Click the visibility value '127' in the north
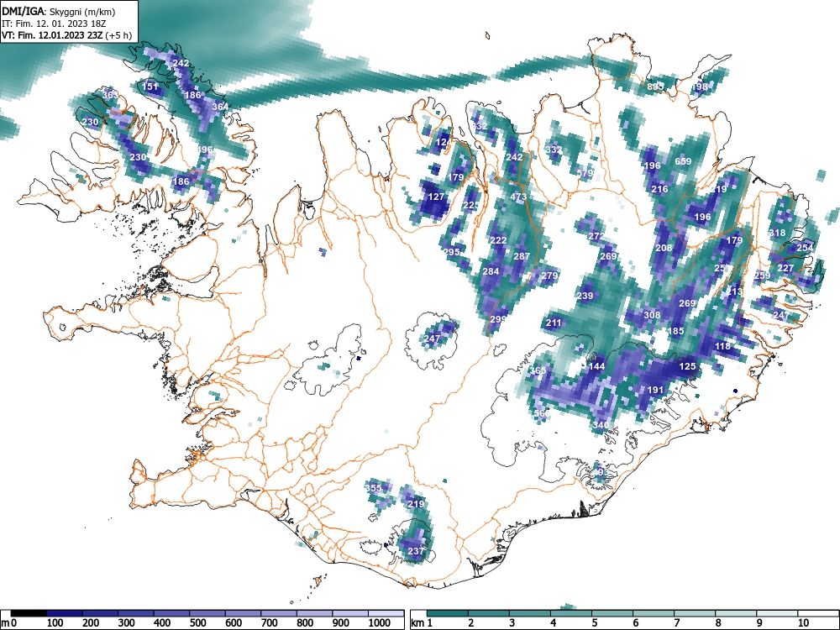840x630 pixels. tap(436, 197)
